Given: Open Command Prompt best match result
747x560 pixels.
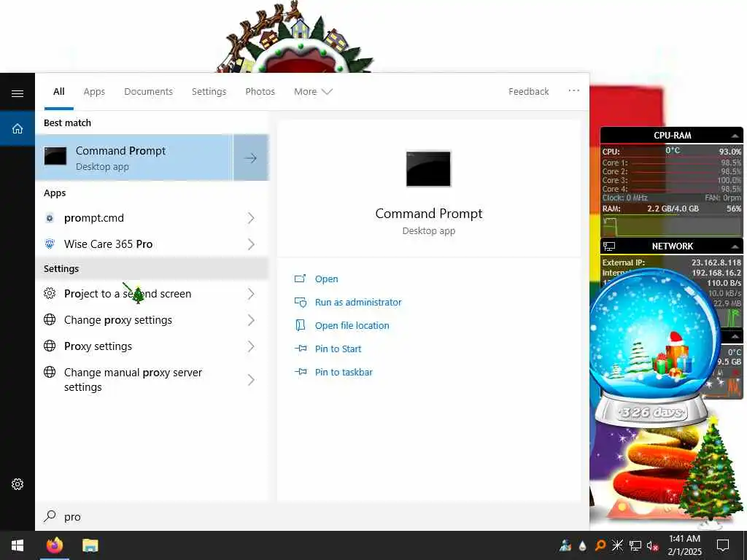Looking at the screenshot, I should (x=134, y=157).
